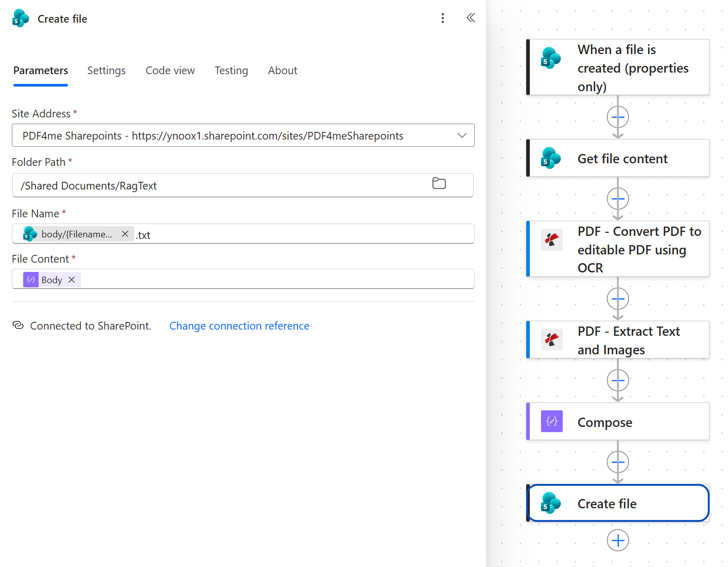Expand the Site Address dropdown

tap(462, 135)
